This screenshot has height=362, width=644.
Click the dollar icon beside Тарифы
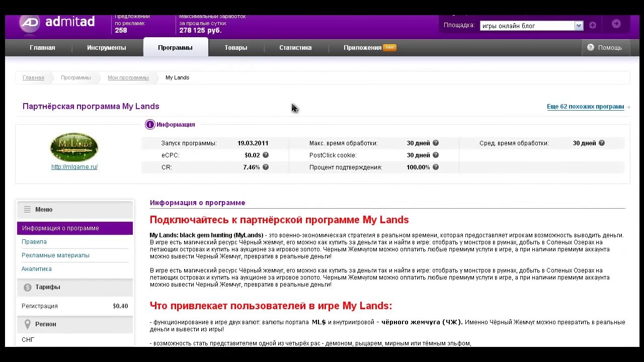[x=28, y=287]
